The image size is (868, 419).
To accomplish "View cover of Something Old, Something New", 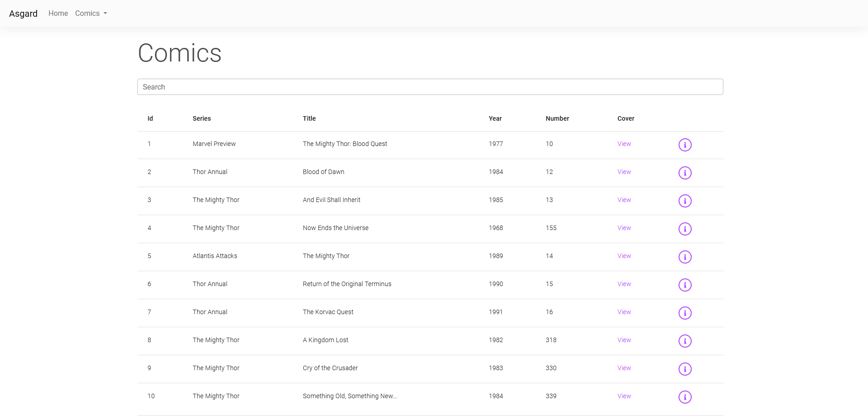I will (x=624, y=396).
